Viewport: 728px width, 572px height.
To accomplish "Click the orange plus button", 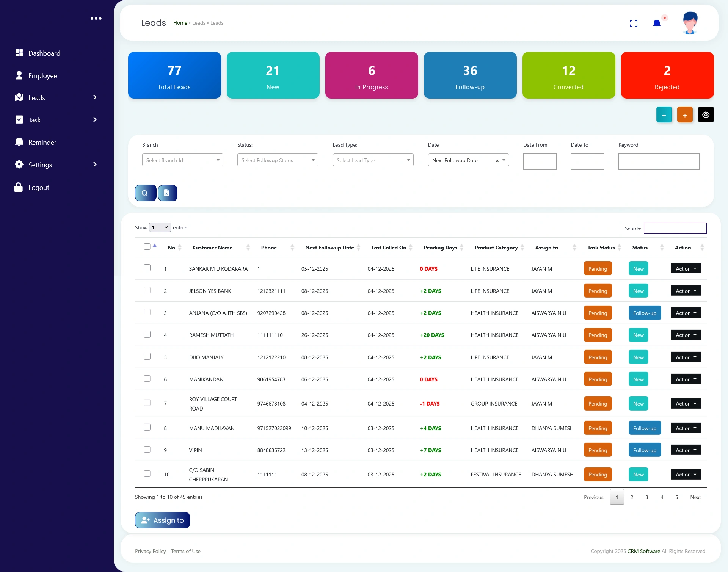I will pyautogui.click(x=685, y=115).
